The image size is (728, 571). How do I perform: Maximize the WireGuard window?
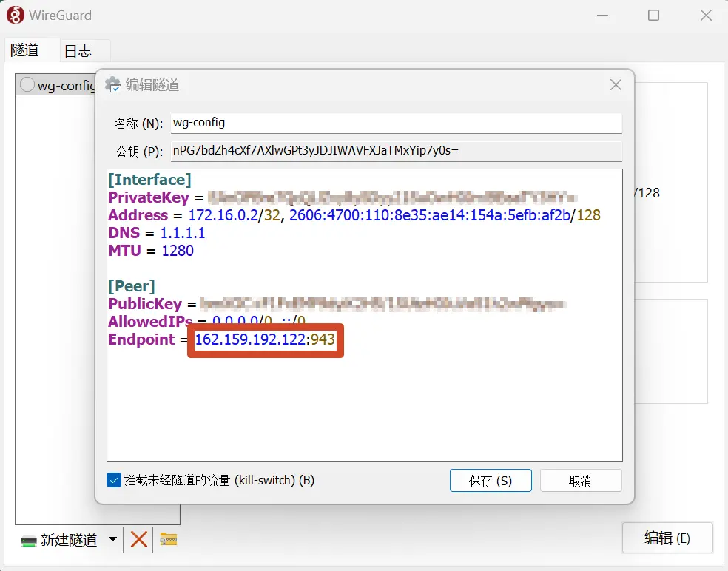pos(654,16)
